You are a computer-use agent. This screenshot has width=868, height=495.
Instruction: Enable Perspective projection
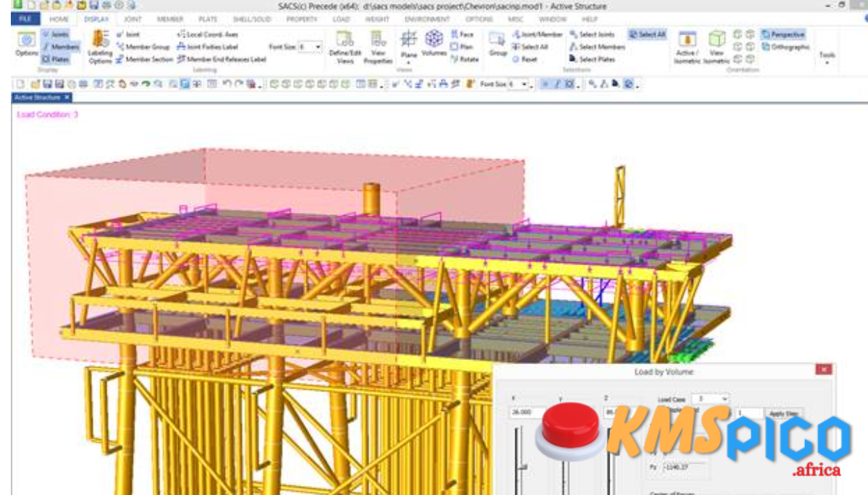tap(783, 35)
